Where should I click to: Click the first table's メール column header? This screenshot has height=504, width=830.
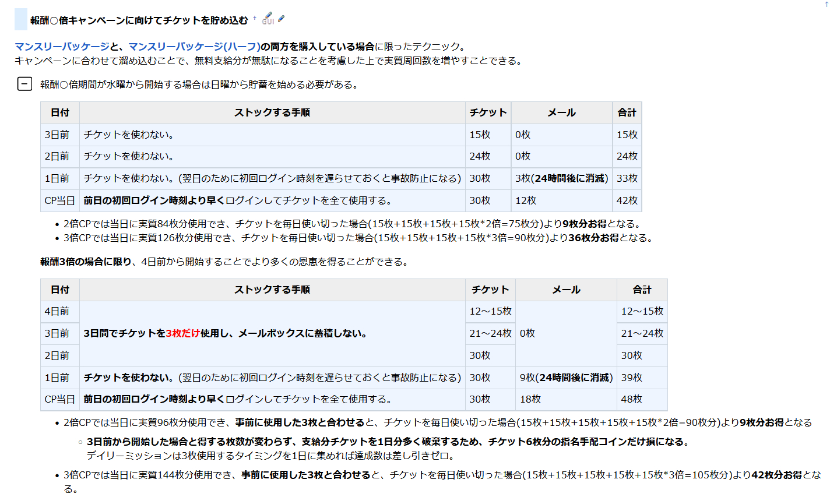coord(561,112)
